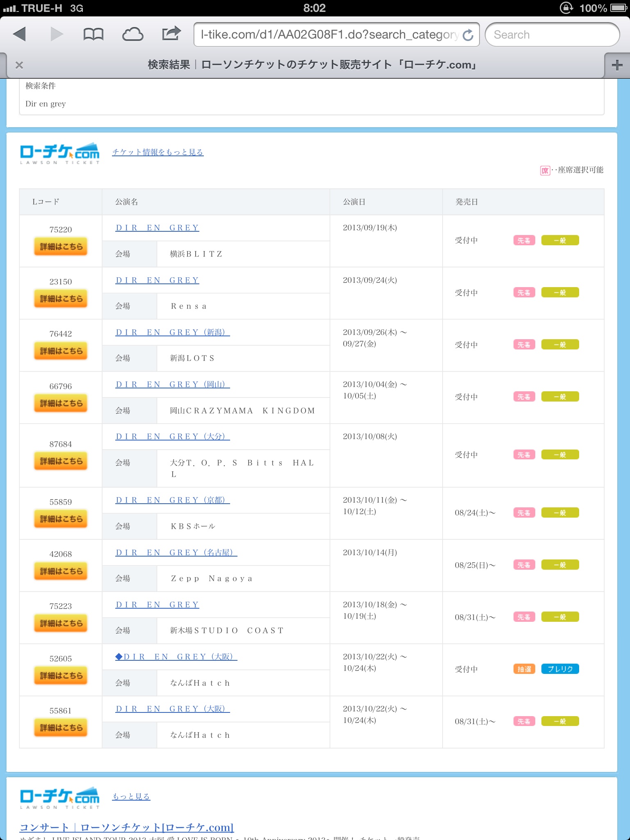The image size is (630, 840).
Task: Click 詳細はこちら button for L-code 23150
Action: tap(61, 299)
